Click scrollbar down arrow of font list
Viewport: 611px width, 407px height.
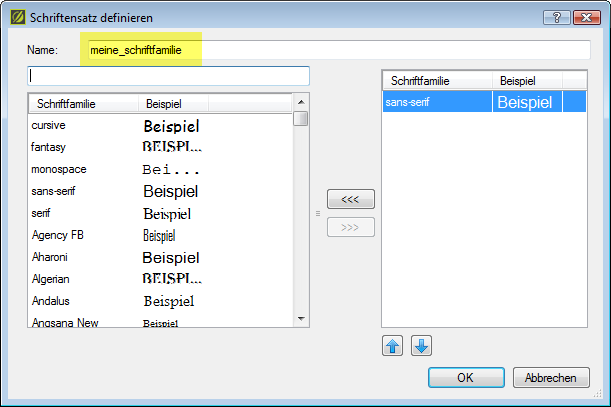click(x=301, y=317)
